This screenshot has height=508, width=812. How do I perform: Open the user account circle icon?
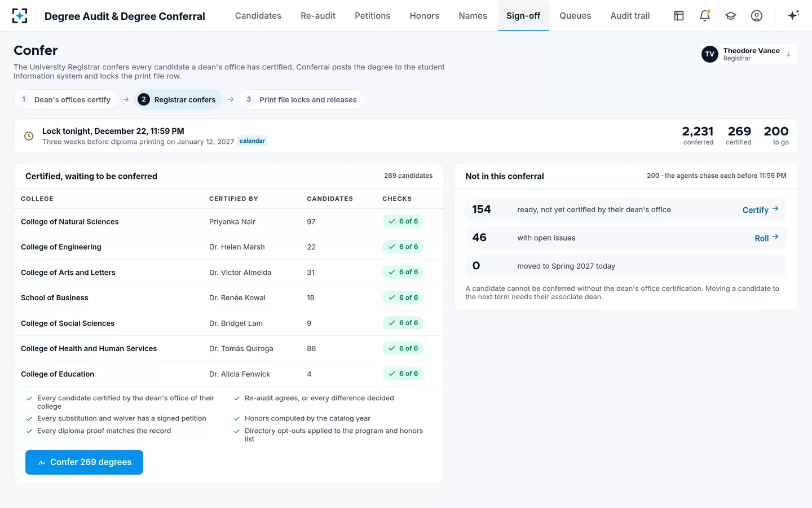coord(757,16)
